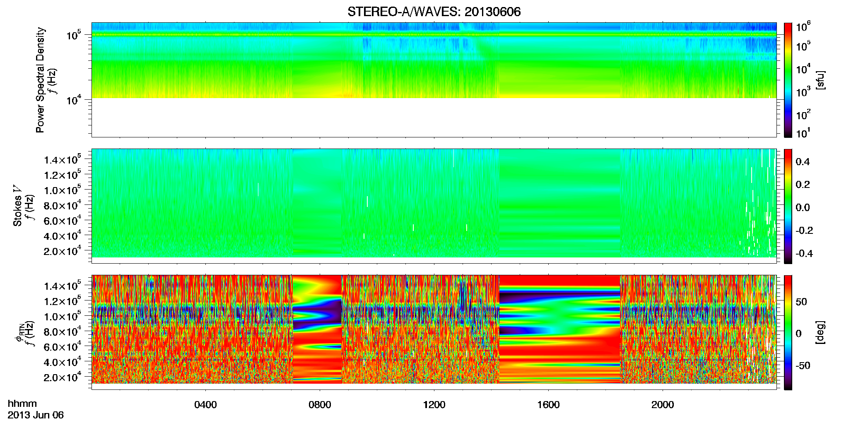The height and width of the screenshot is (447, 868).
Task: Click the Stokes V axis label
Action: [17, 206]
